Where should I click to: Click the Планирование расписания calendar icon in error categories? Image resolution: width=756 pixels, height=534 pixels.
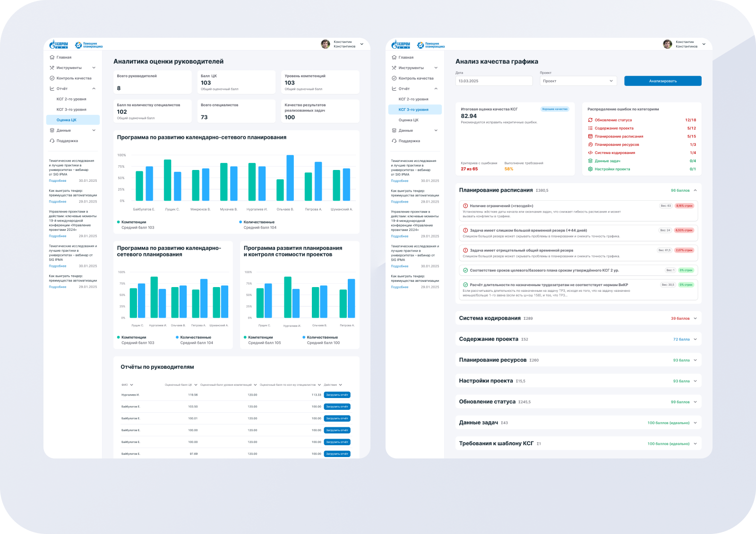(x=590, y=136)
